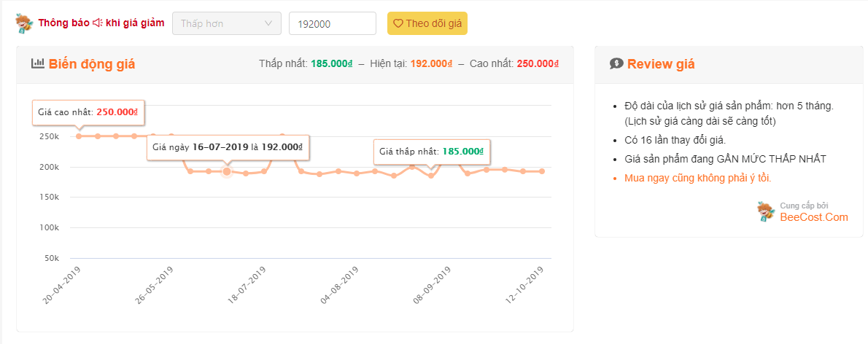Screen dimensions: 868x344
Task: Click the bee mascot icon beside Thông báo
Action: pos(25,23)
